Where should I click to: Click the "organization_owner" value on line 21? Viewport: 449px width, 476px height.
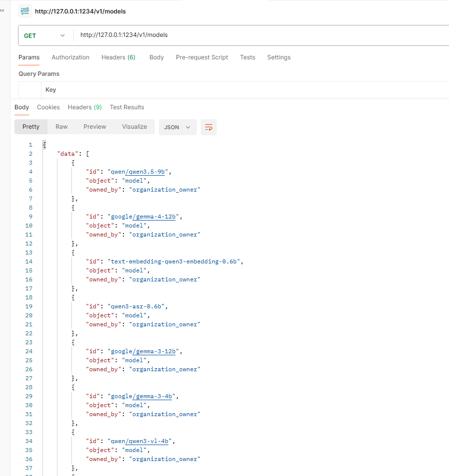165,324
